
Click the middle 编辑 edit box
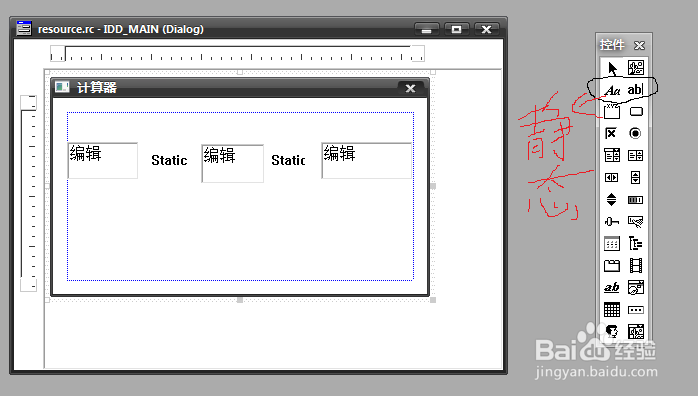pyautogui.click(x=232, y=163)
